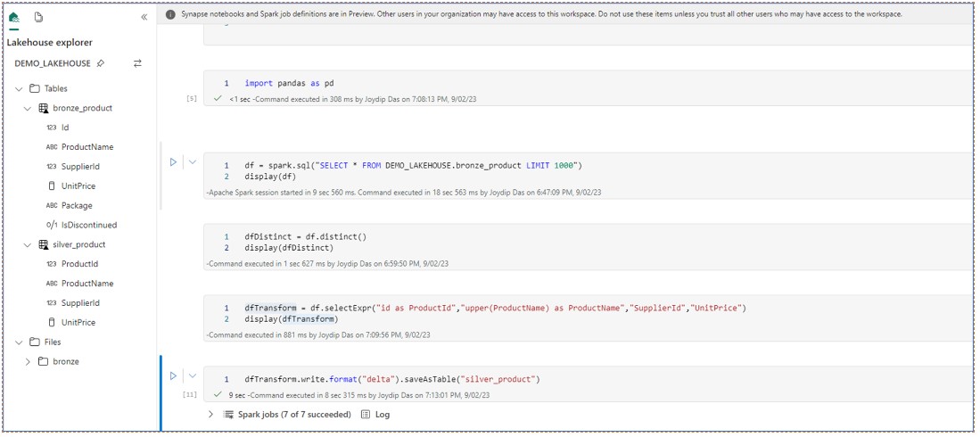Expand the bronze folder chevron
Image resolution: width=980 pixels, height=437 pixels.
tap(27, 362)
